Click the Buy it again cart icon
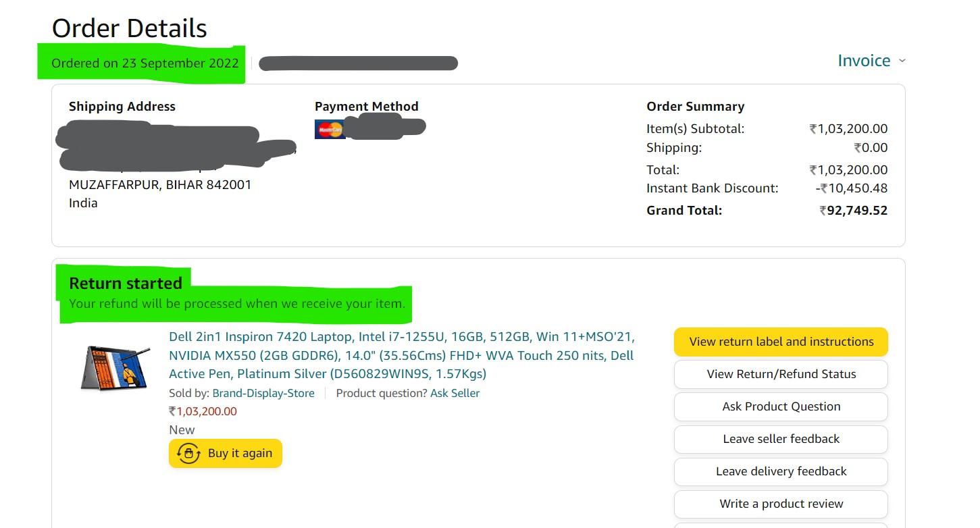 pos(188,453)
